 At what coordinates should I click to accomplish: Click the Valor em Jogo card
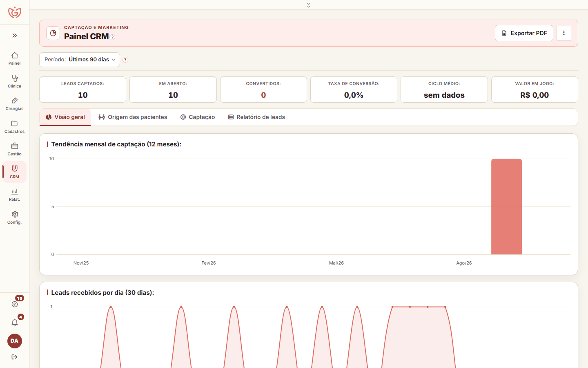click(535, 90)
